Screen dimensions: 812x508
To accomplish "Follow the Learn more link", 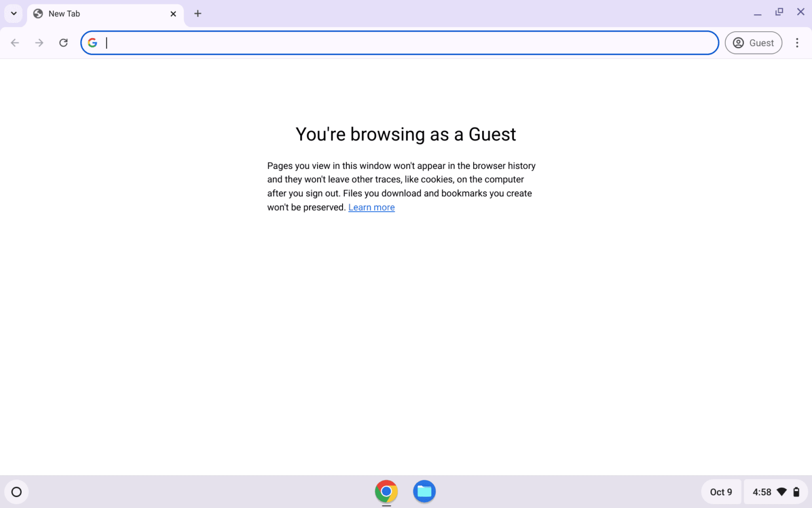I will tap(371, 207).
